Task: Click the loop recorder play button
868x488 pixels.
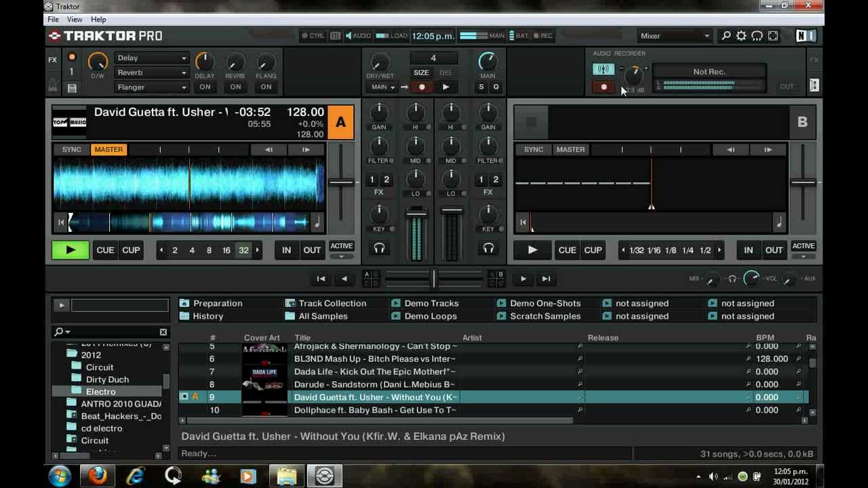Action: (446, 87)
